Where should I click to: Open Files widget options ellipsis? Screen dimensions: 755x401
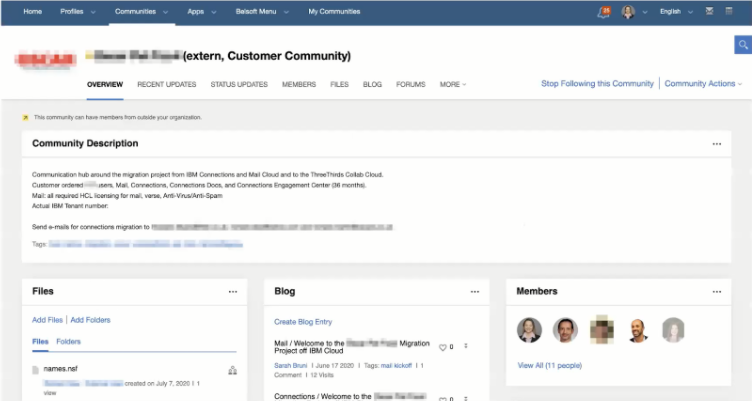pos(233,292)
